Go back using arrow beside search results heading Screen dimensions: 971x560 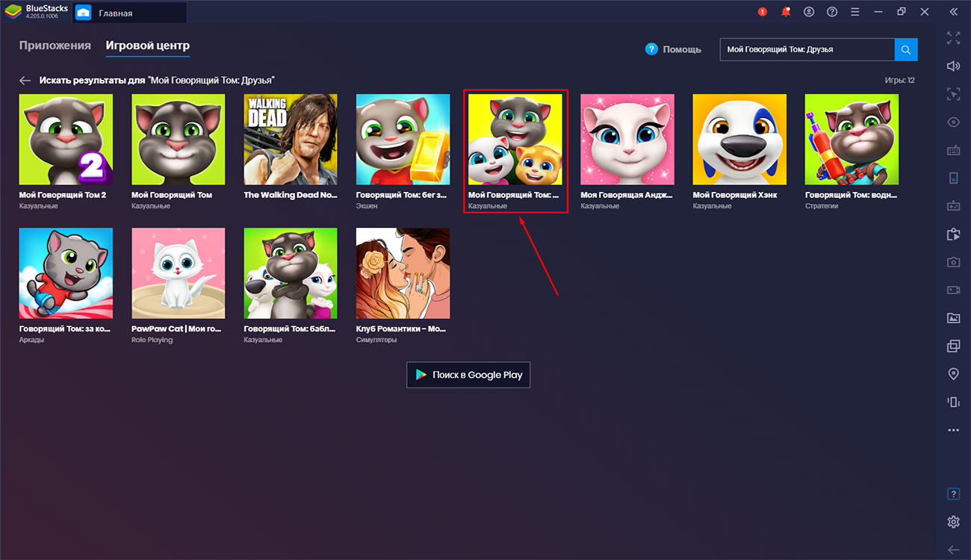(x=26, y=80)
